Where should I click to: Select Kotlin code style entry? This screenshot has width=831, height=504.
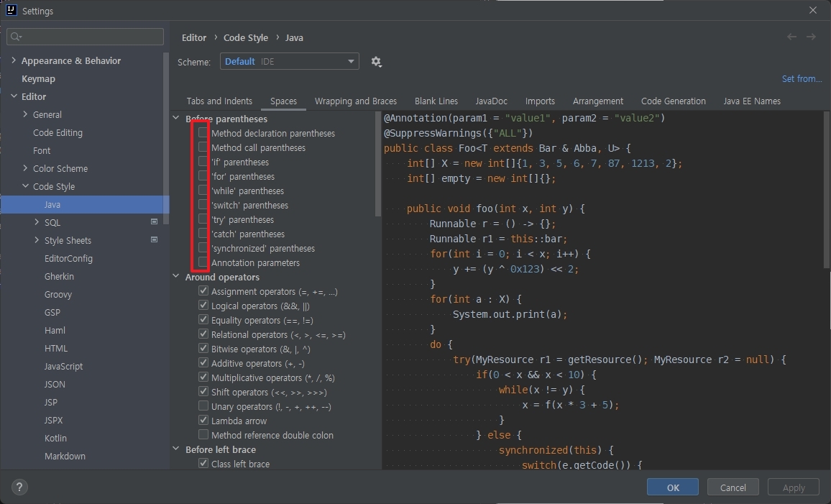55,438
